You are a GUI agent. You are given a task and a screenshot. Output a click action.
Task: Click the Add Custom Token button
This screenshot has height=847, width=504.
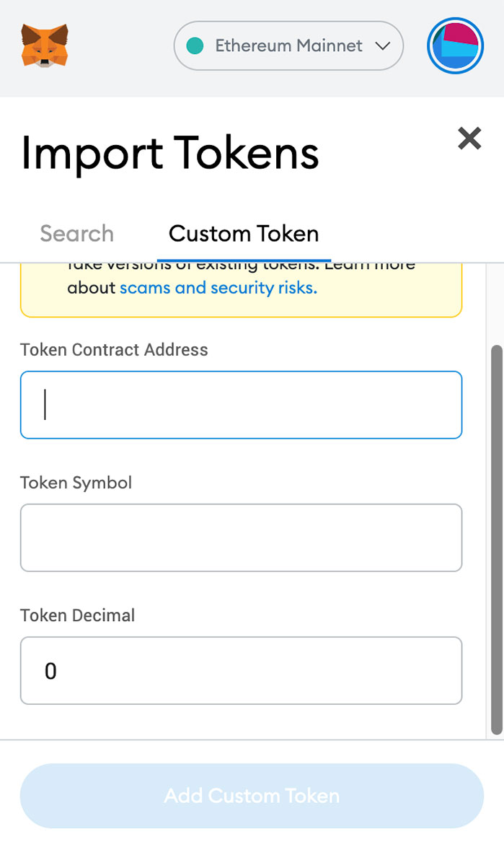pos(252,796)
